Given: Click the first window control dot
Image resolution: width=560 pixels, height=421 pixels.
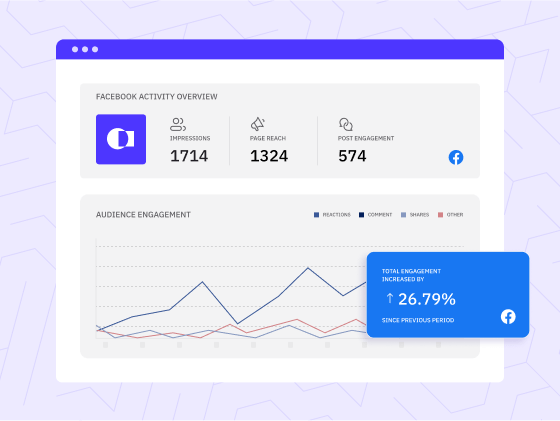Looking at the screenshot, I should 75,49.
